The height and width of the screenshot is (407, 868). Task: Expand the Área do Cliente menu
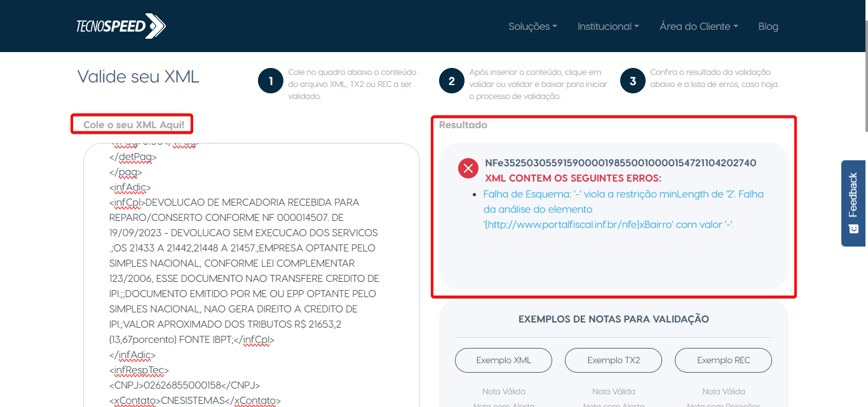click(x=698, y=27)
